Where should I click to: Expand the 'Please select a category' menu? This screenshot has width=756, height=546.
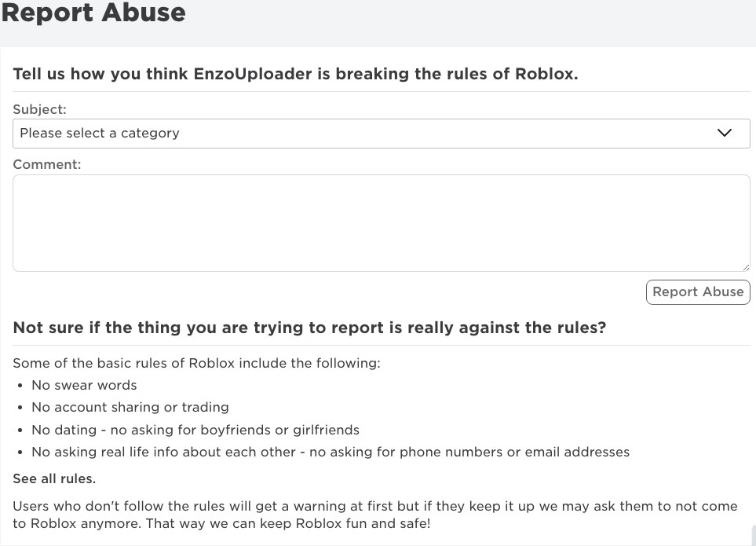coord(314,133)
